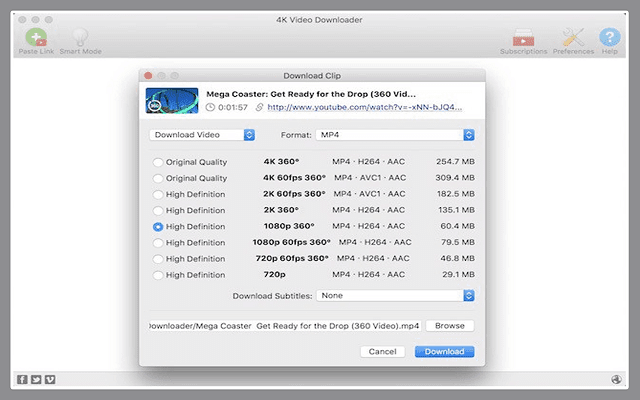Open Vimeo icon in bottom bar

pos(50,380)
